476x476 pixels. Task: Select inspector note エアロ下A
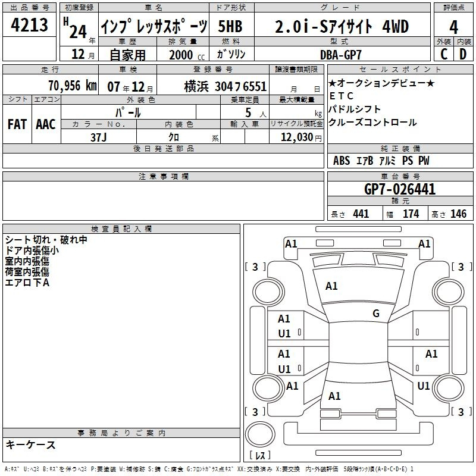[27, 283]
